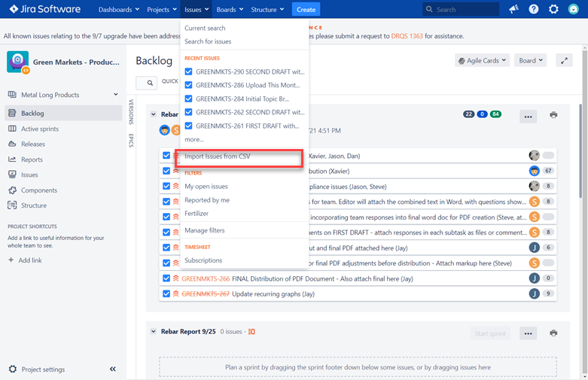Click the assignee avatar on GREENMKTS-266 row
588x380 pixels.
(x=534, y=278)
